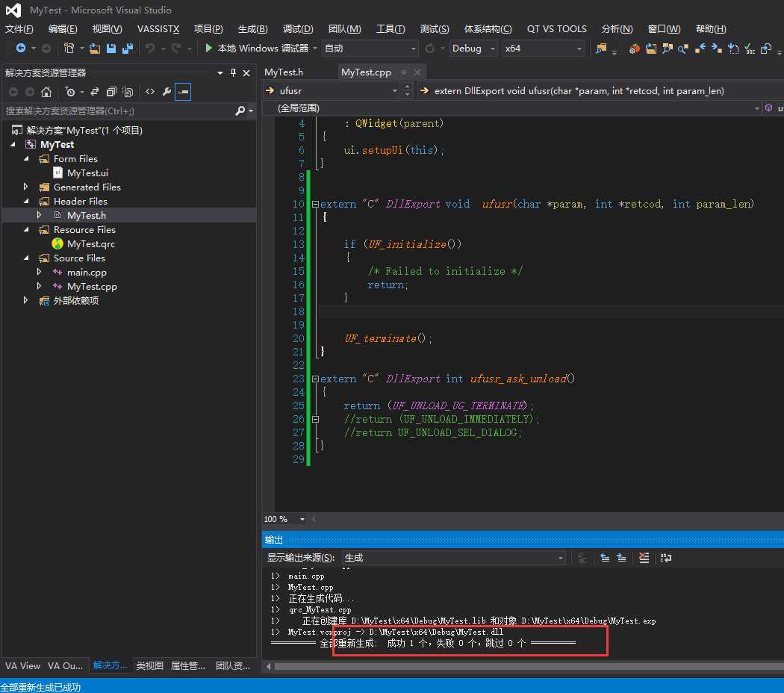Viewport: 784px width, 693px height.
Task: Open the 文件(F) menu
Action: point(19,29)
